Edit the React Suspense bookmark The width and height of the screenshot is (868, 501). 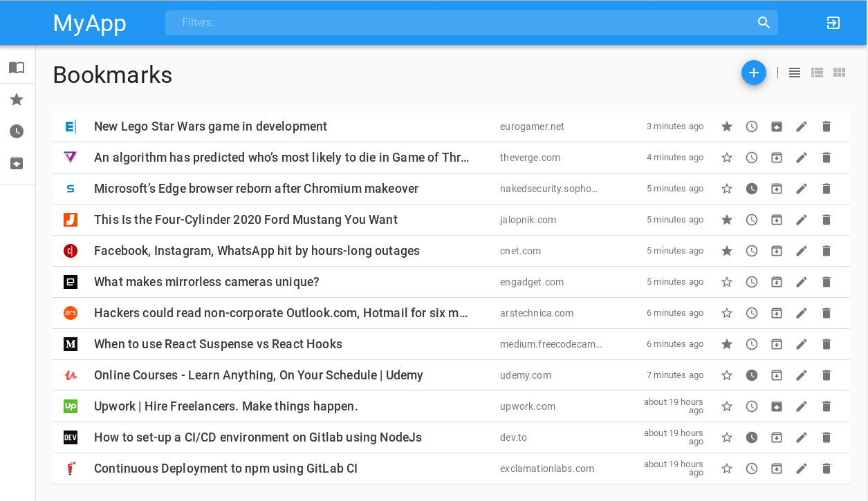click(802, 344)
